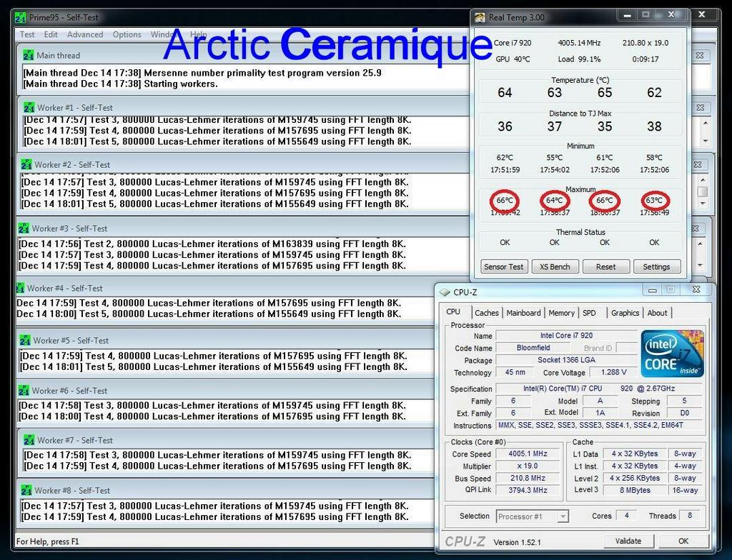Switch to the Memory tab in CPU-Z

tap(561, 313)
